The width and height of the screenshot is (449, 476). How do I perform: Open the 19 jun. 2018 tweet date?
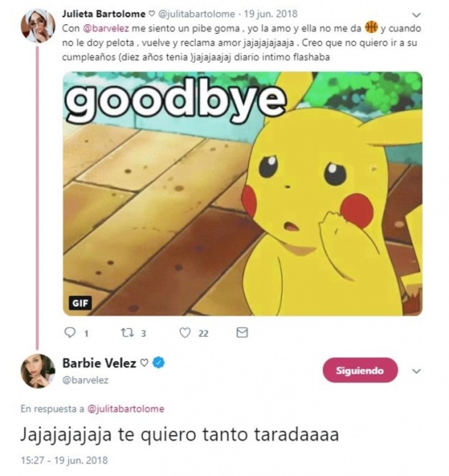[x=271, y=14]
